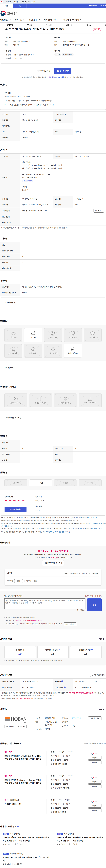Jump to the 모집요강 section tab
The height and width of the screenshot is (868, 106).
pos(10,25)
